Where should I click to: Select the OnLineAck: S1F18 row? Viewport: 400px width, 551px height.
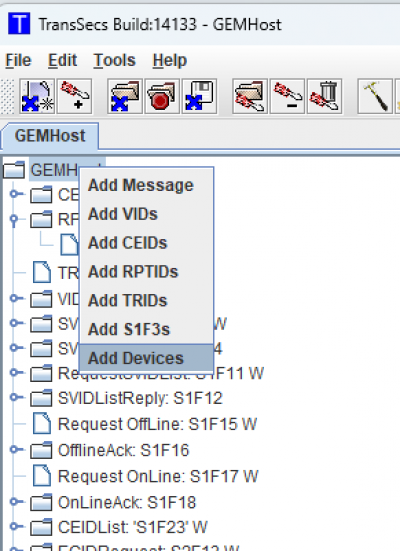(x=127, y=503)
